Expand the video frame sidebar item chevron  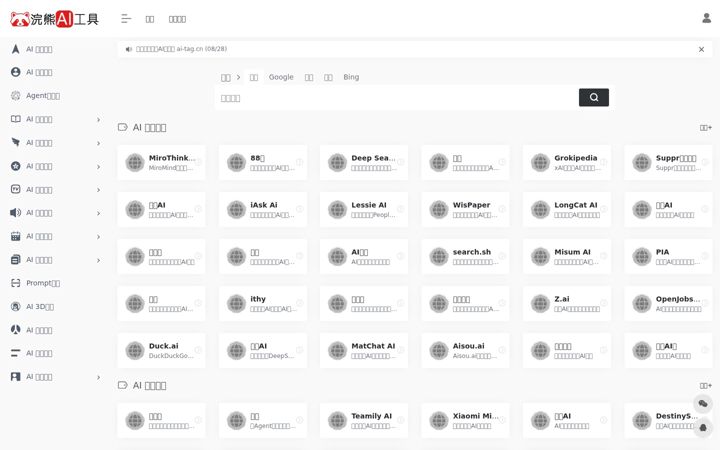(98, 190)
